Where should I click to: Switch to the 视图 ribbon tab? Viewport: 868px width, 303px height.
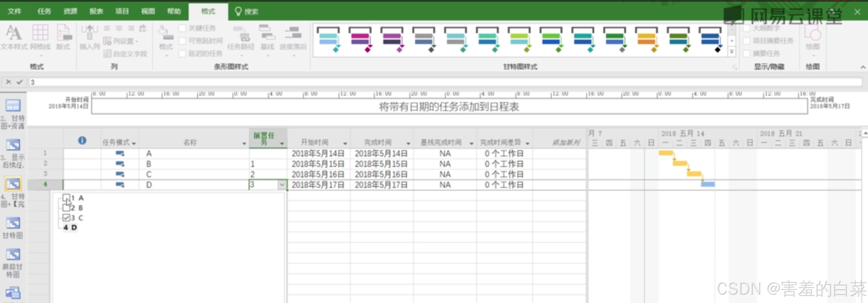(148, 12)
